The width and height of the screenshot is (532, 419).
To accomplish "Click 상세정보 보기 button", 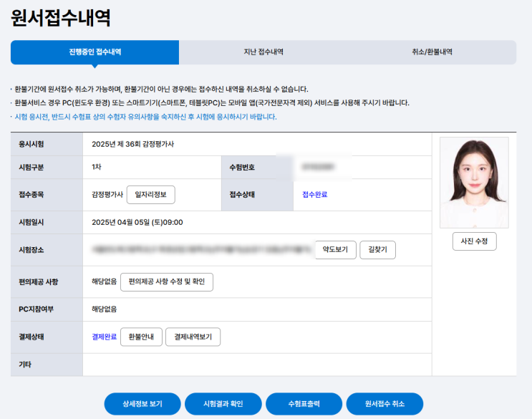I will pyautogui.click(x=142, y=404).
